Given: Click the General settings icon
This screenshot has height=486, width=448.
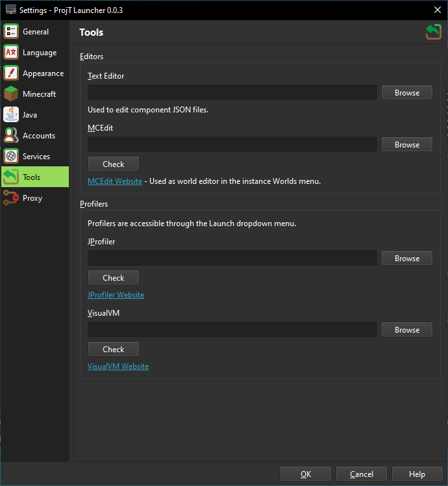Looking at the screenshot, I should (x=11, y=32).
